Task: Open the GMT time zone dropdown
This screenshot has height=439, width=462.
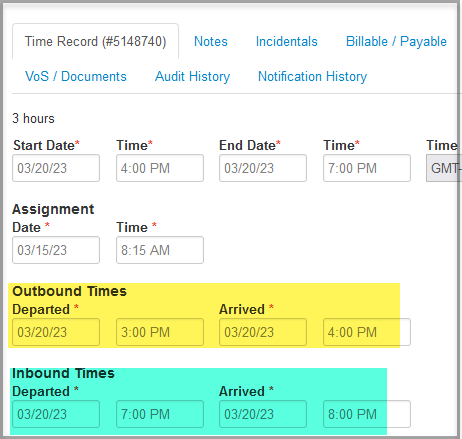Action: coord(444,168)
